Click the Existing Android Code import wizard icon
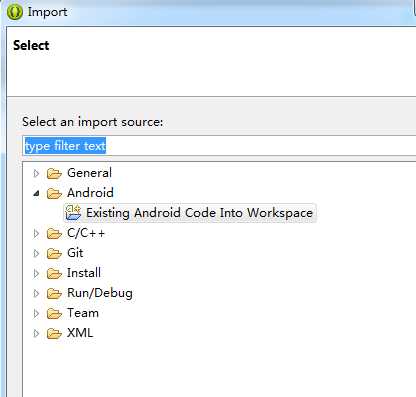 point(73,213)
